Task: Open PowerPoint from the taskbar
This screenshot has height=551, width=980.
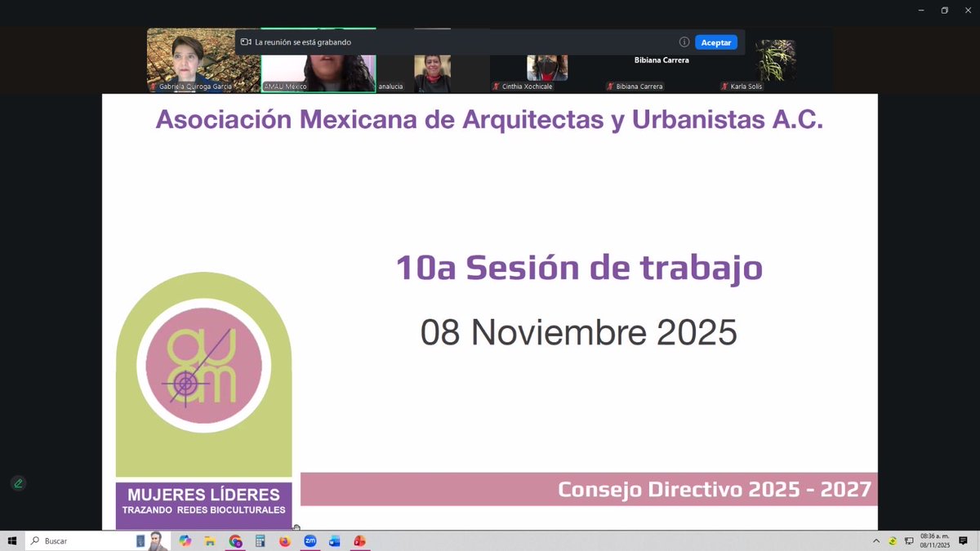Action: click(x=359, y=541)
